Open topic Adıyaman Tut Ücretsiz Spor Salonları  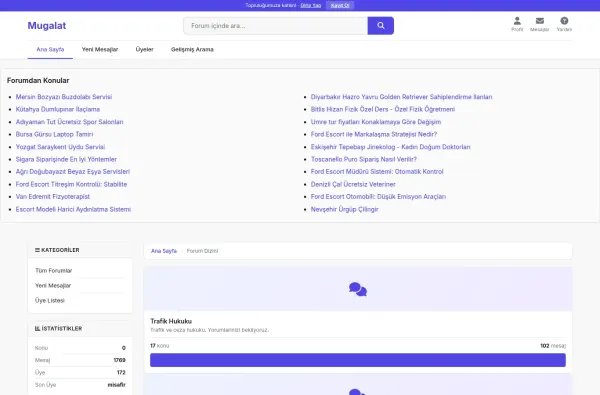point(69,122)
